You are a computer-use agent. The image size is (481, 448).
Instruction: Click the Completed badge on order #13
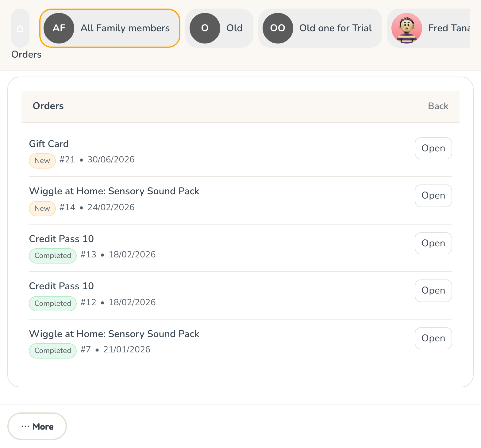coord(53,256)
